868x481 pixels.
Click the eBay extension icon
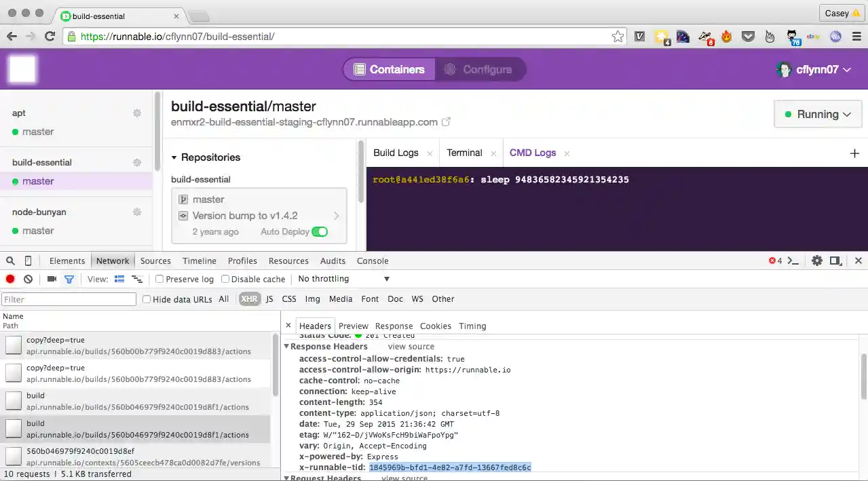[813, 37]
